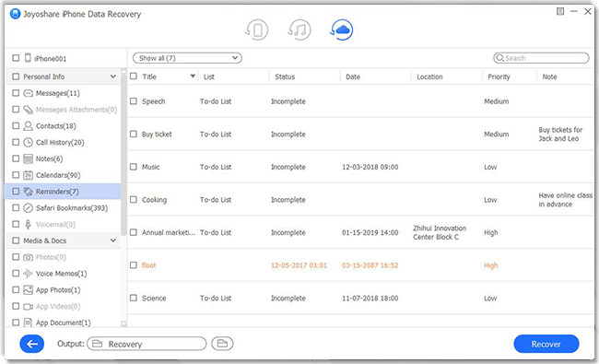
Task: Select the Cooking reminder title
Action: [154, 200]
